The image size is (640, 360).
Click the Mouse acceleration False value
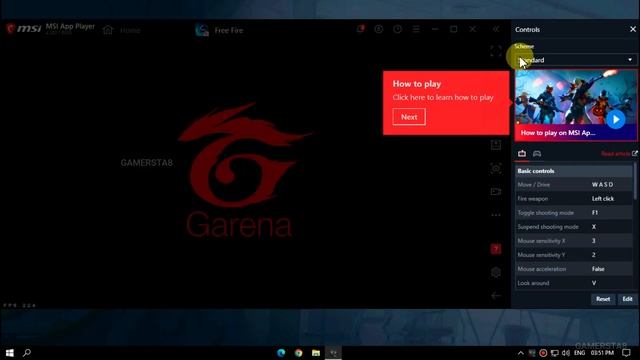[x=598, y=269]
